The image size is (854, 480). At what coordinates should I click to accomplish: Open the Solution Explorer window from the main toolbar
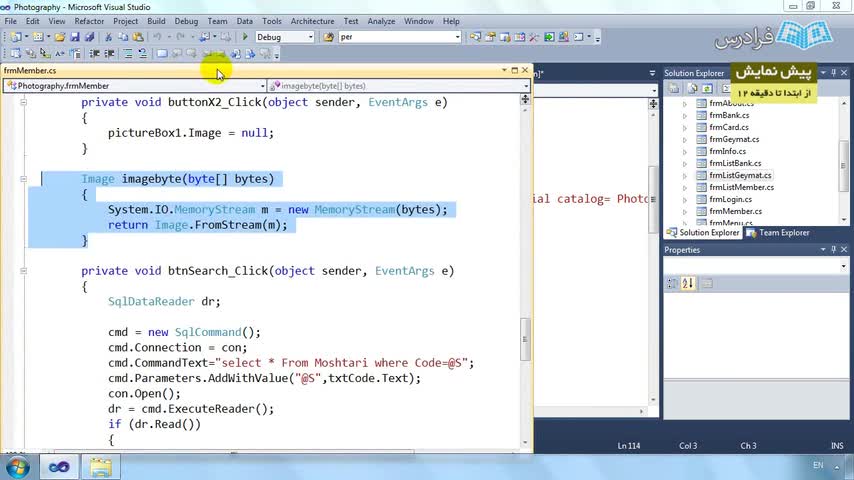pos(475,37)
